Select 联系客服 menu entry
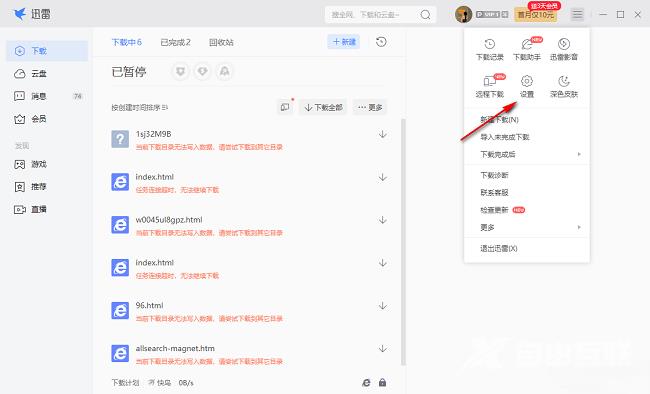This screenshot has height=394, width=650. click(494, 192)
